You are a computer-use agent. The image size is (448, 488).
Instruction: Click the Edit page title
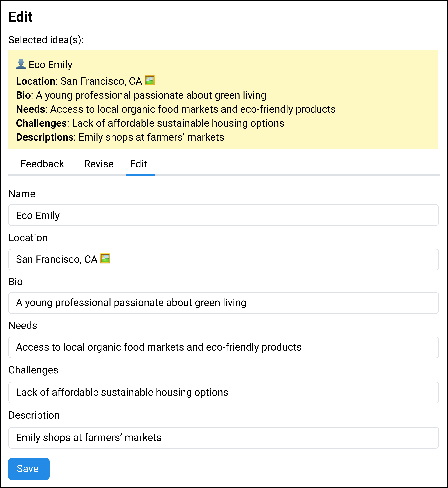20,17
